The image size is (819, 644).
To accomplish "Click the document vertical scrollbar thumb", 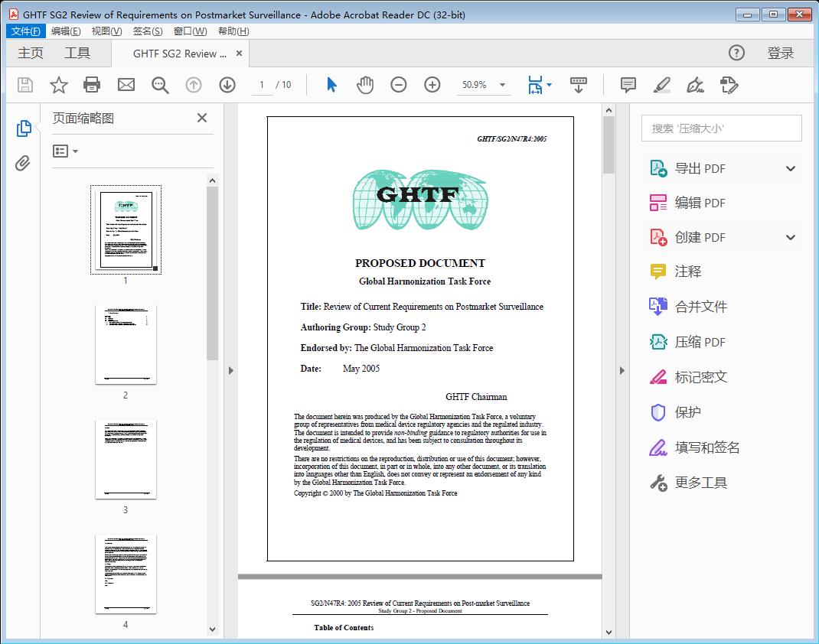I will click(609, 145).
